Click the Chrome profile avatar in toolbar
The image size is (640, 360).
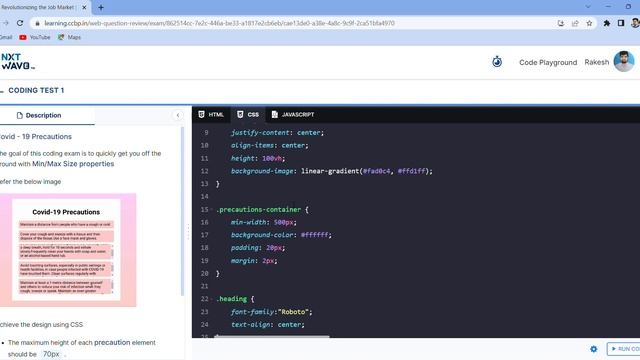(x=635, y=23)
